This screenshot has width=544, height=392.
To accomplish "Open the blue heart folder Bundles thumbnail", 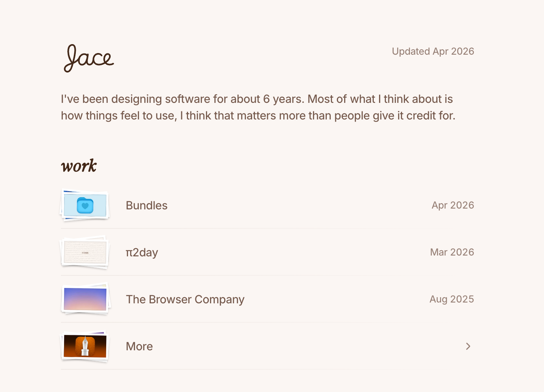I will 85,205.
